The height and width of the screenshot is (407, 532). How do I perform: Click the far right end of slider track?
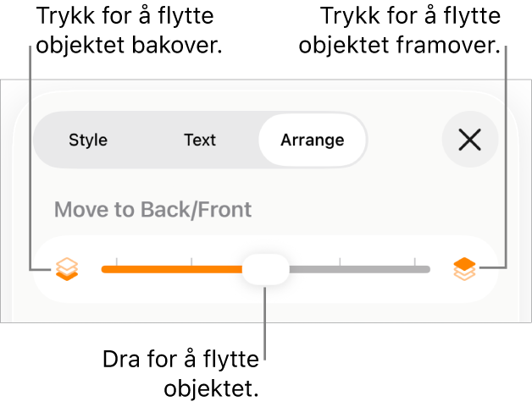point(427,270)
